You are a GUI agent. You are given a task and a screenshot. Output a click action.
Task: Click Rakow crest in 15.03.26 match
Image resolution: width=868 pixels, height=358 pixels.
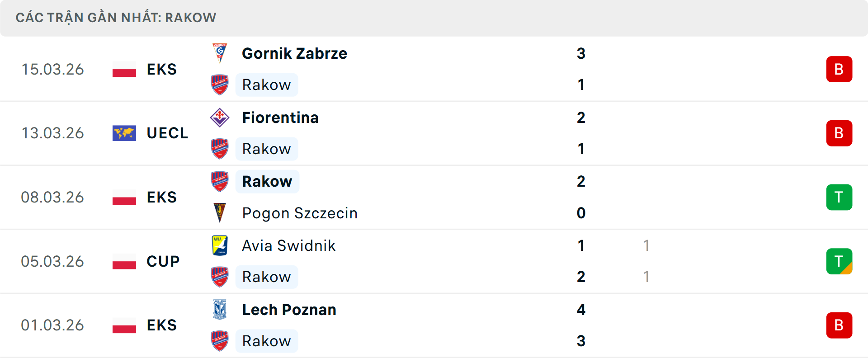pos(220,85)
